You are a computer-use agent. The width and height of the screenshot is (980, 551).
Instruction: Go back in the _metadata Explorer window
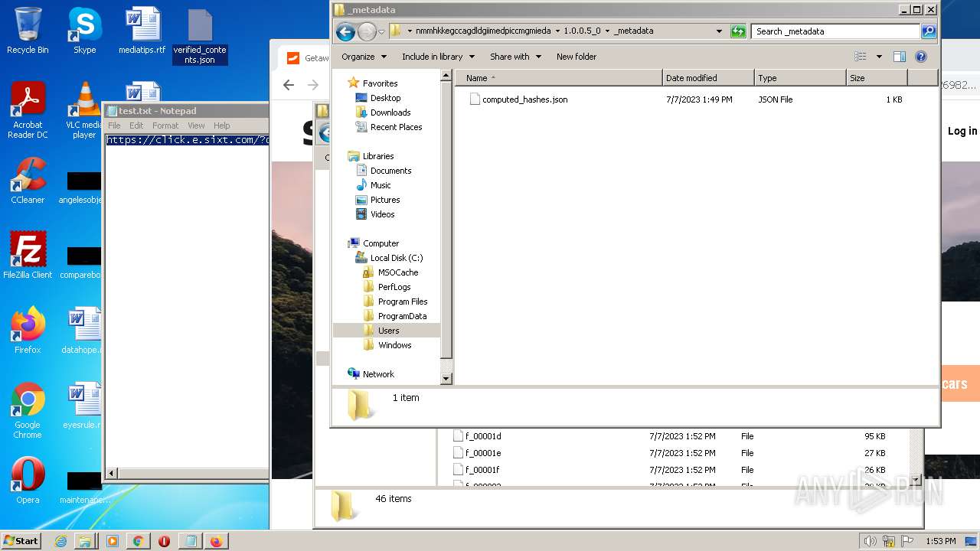point(345,31)
